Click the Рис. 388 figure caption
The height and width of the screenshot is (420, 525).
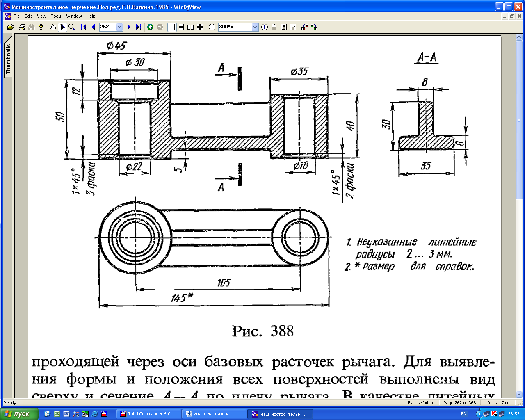click(263, 331)
